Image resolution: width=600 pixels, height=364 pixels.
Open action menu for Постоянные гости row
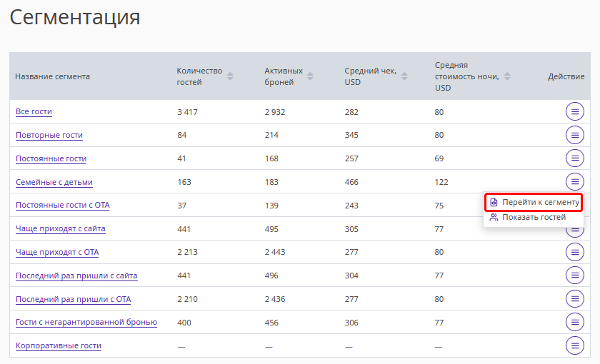pyautogui.click(x=575, y=158)
